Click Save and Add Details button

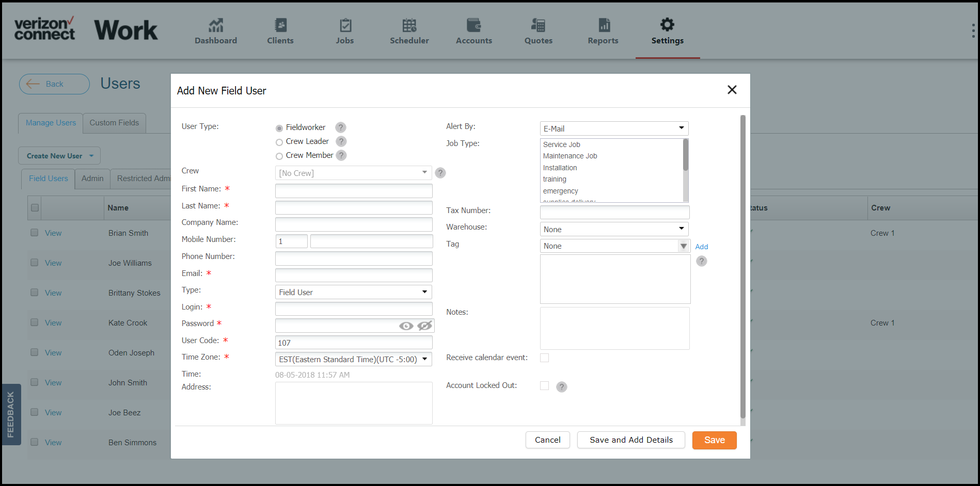[x=631, y=440]
